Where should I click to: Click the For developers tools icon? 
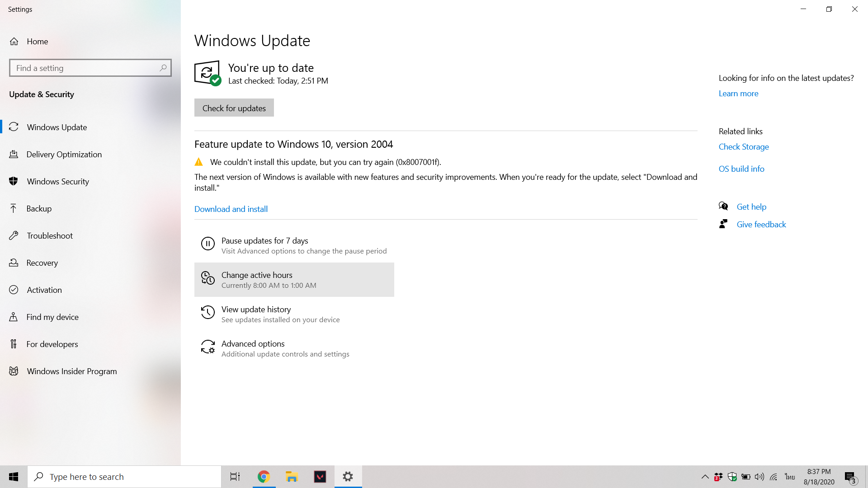click(x=14, y=344)
